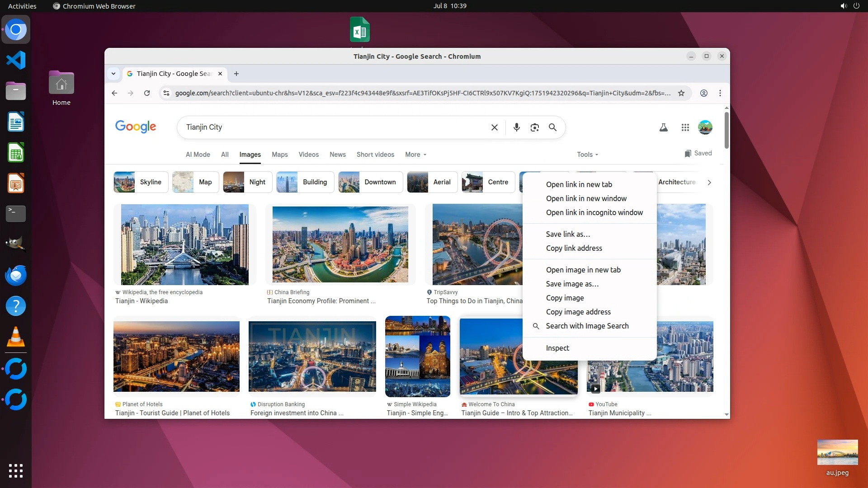Filter images by the Skyline chip

pos(141,182)
